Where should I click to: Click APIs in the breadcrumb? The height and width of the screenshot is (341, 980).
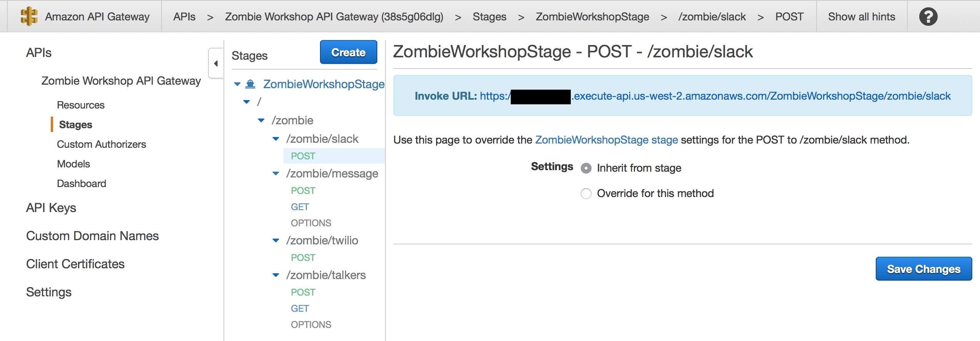(184, 17)
